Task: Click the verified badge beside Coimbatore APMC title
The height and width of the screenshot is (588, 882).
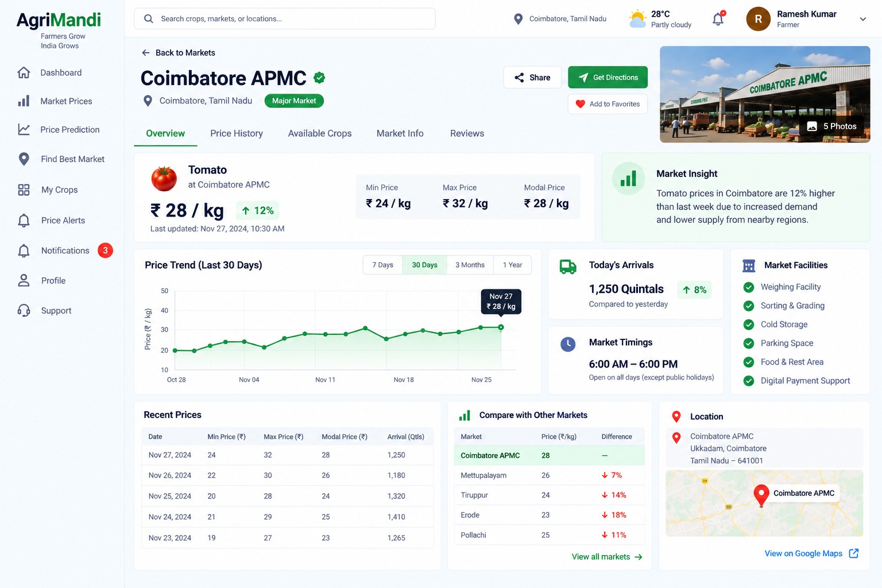Action: point(320,78)
